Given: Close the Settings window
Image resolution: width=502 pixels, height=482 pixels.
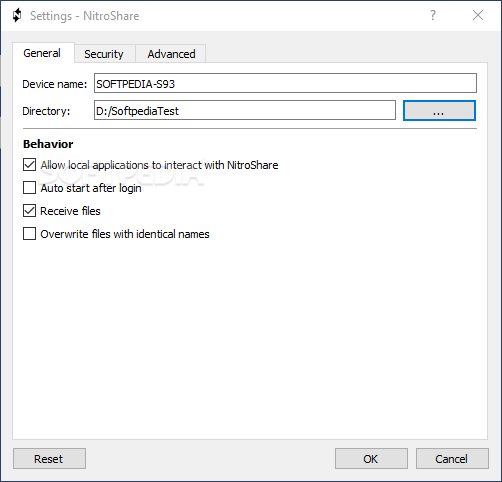Looking at the screenshot, I should coord(478,15).
